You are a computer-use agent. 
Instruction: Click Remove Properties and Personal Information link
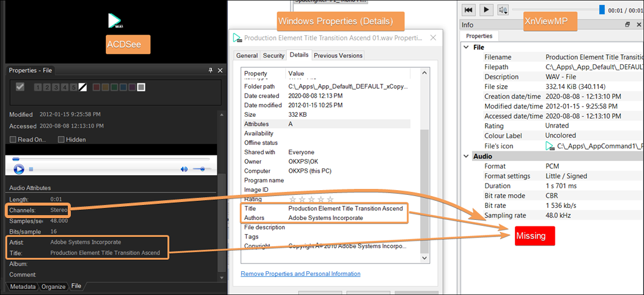(x=300, y=274)
